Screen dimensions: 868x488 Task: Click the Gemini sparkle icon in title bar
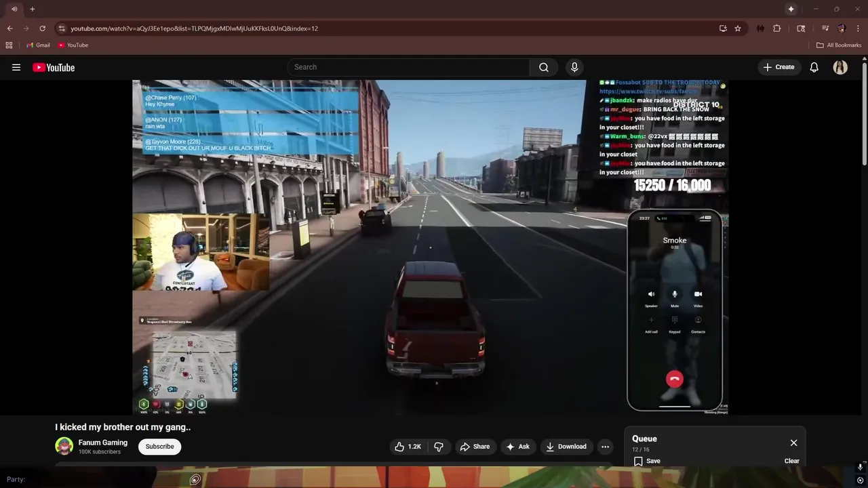tap(791, 9)
